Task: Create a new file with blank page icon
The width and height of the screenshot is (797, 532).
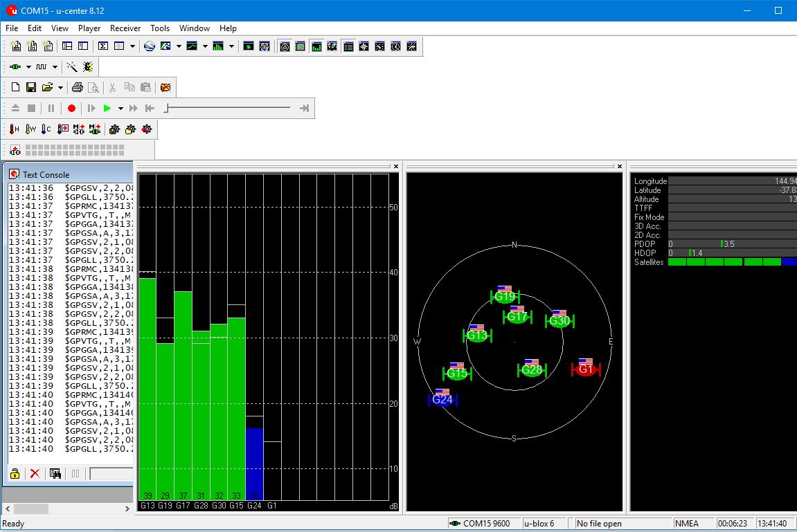Action: pos(15,87)
